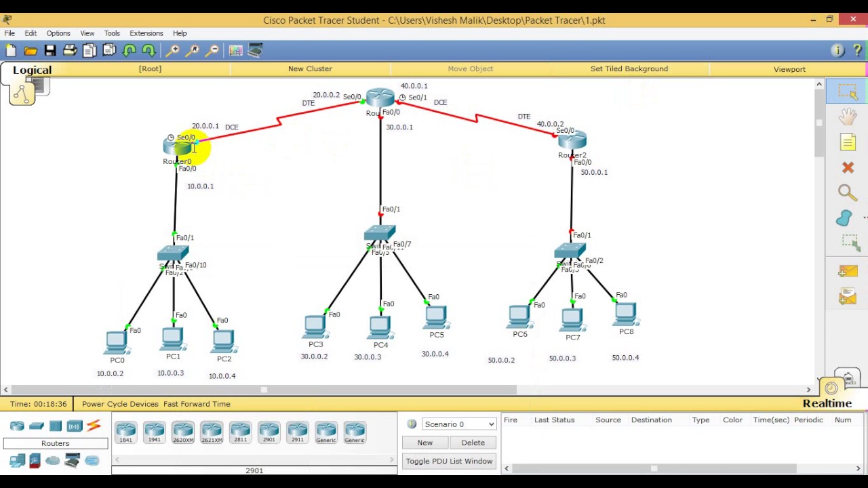
Task: Click Set Tiled Background
Action: 629,68
